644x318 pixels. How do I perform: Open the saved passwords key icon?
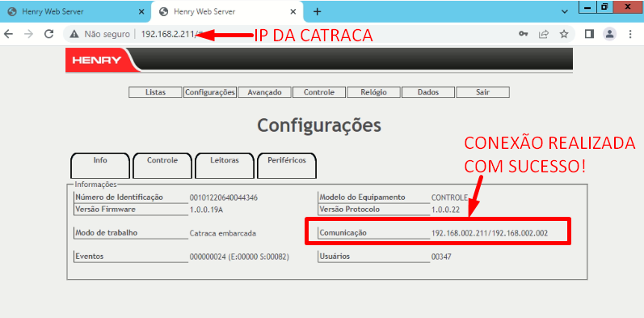[x=523, y=34]
